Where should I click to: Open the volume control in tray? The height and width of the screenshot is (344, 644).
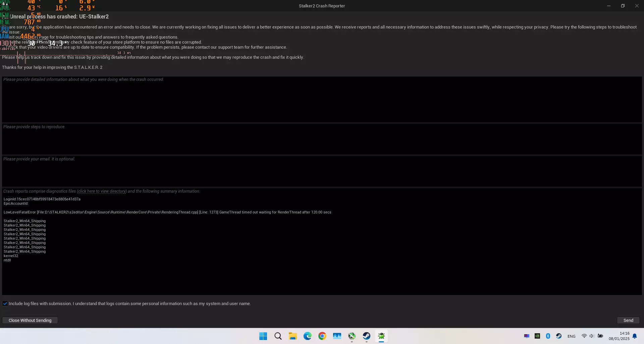(x=592, y=336)
